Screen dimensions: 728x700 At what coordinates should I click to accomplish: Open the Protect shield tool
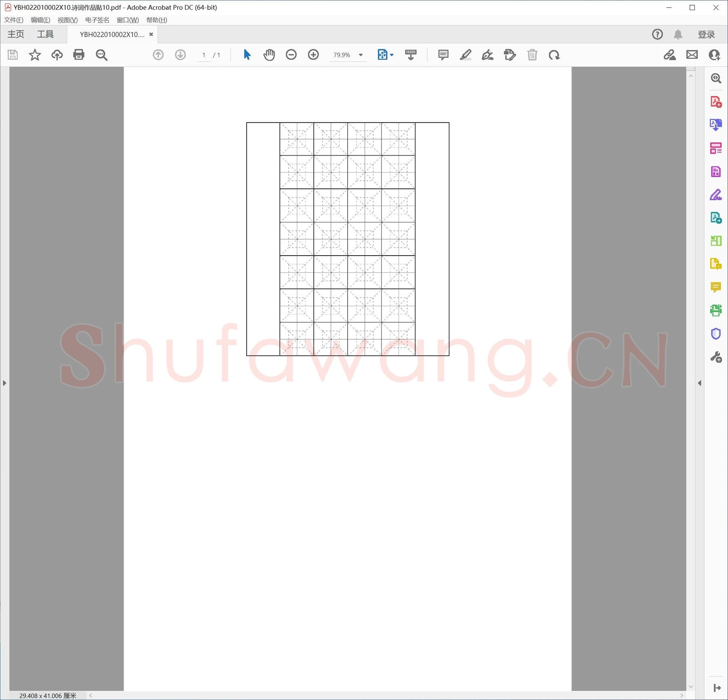tap(716, 334)
